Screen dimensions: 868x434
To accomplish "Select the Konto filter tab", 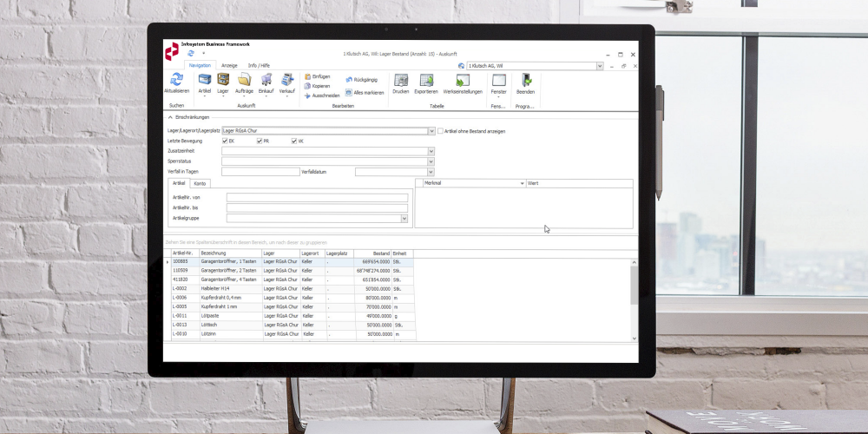I will coord(200,183).
